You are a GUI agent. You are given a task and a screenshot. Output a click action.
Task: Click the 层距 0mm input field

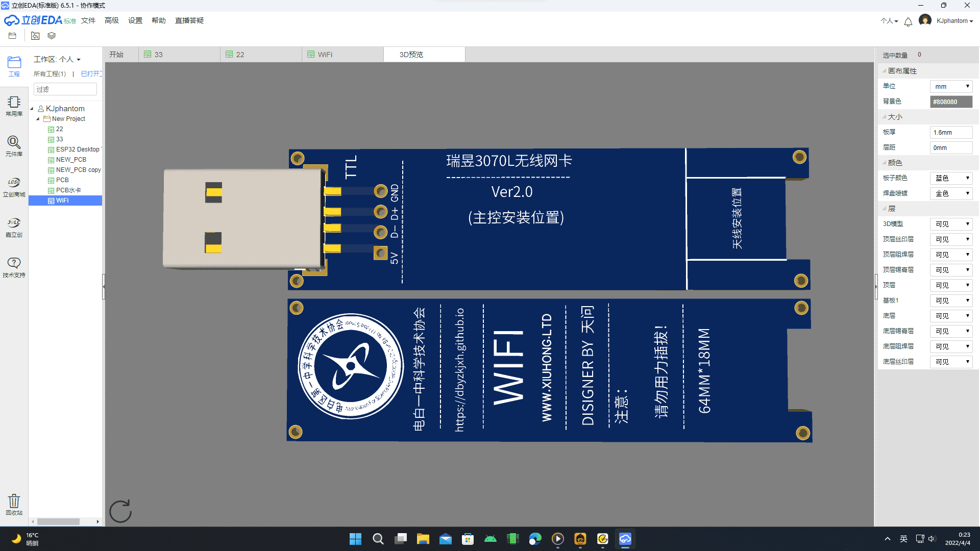point(951,148)
